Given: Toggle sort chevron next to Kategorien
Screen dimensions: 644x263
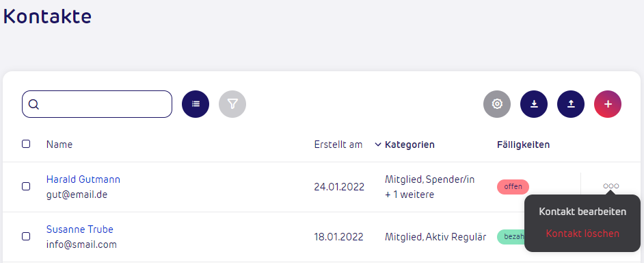Looking at the screenshot, I should coord(378,145).
